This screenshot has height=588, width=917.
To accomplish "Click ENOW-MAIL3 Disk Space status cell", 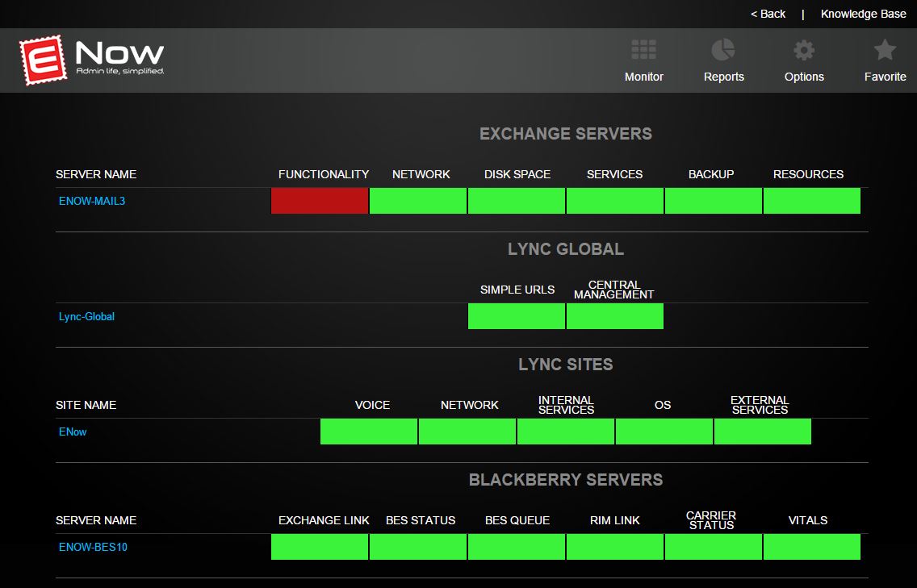I will point(517,201).
